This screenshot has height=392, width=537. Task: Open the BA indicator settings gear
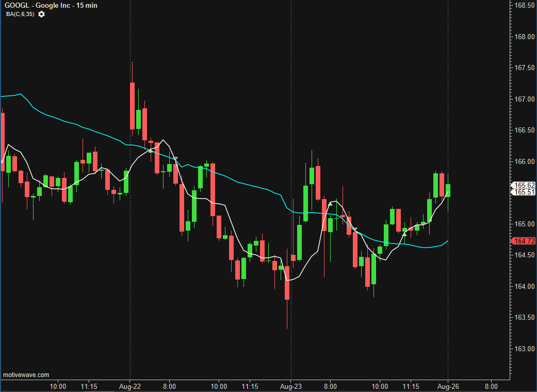pyautogui.click(x=41, y=14)
